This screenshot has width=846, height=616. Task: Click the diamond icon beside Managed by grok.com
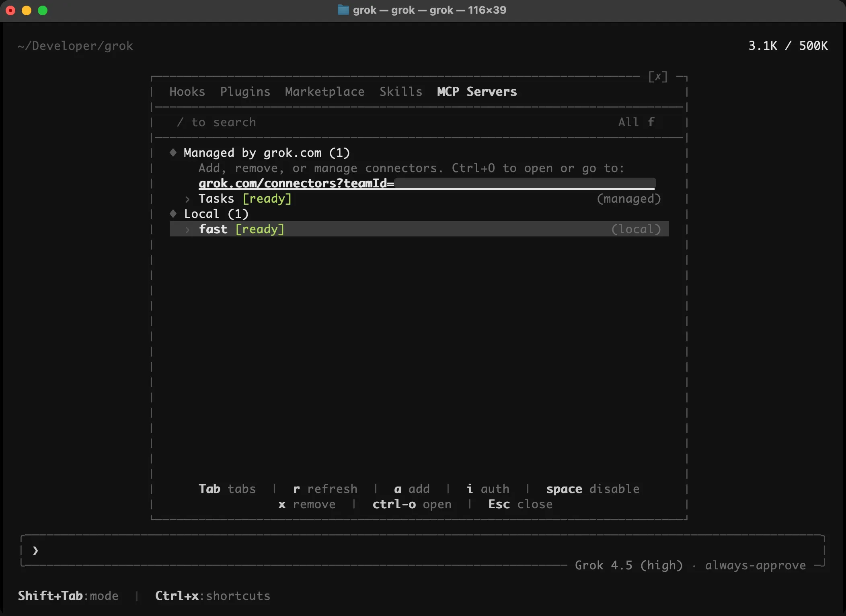[x=173, y=152]
